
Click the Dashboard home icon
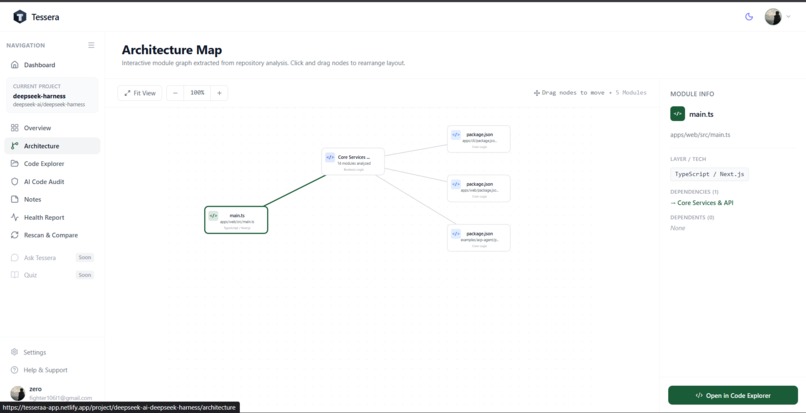pyautogui.click(x=14, y=65)
